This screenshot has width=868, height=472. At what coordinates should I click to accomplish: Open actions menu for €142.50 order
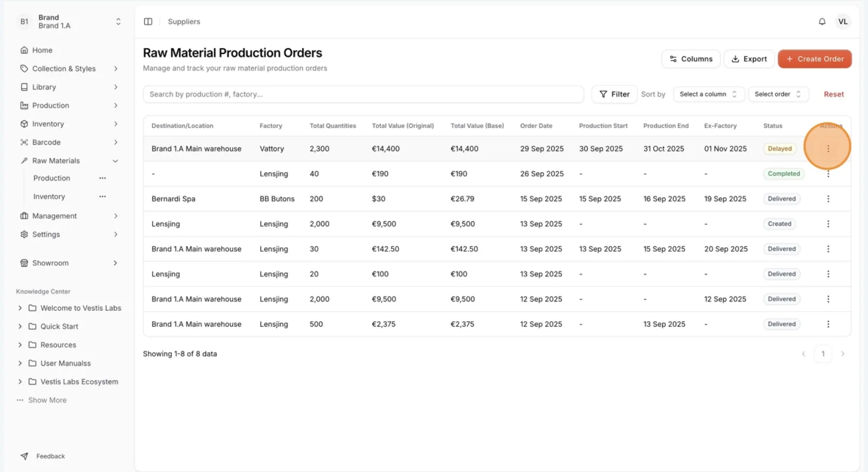(828, 249)
